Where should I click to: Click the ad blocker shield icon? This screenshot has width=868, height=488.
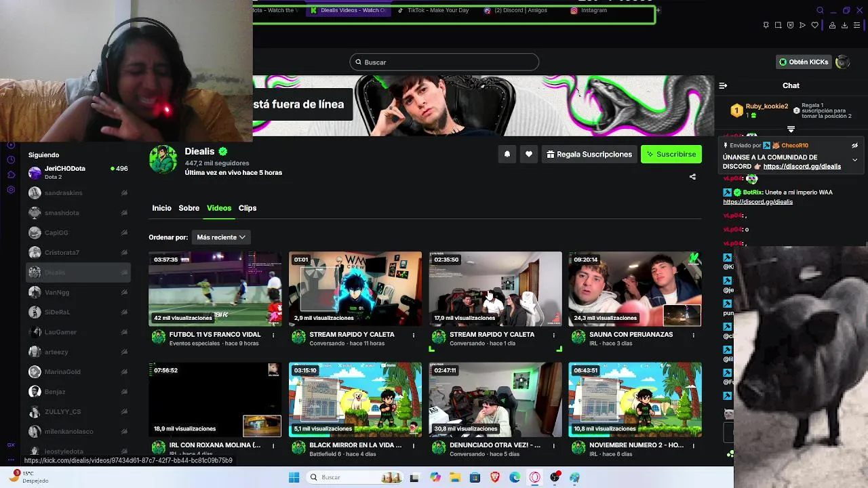pos(790,25)
